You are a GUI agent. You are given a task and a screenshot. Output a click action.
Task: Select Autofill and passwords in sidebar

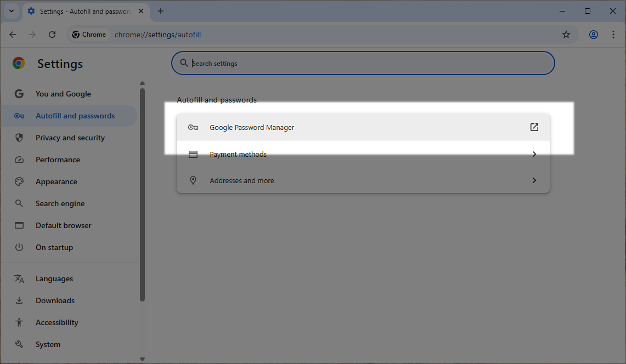(69, 116)
